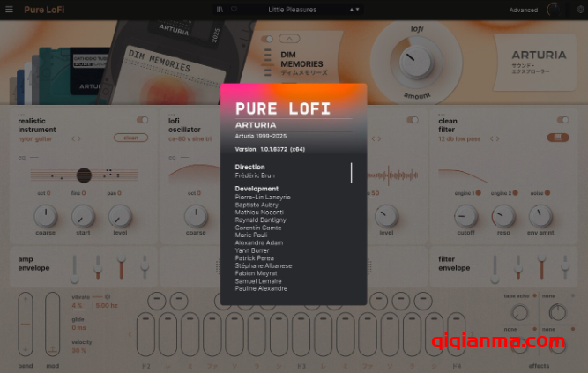
Task: Click the vibrato sync icon
Action: pyautogui.click(x=108, y=297)
